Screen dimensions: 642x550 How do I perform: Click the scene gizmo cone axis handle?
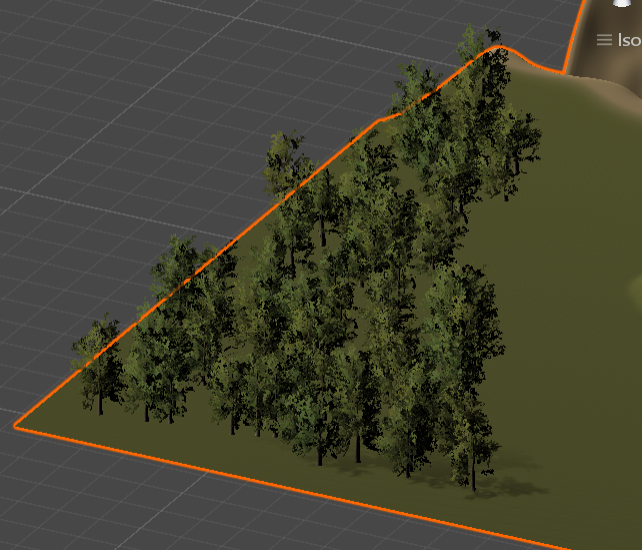pyautogui.click(x=622, y=3)
